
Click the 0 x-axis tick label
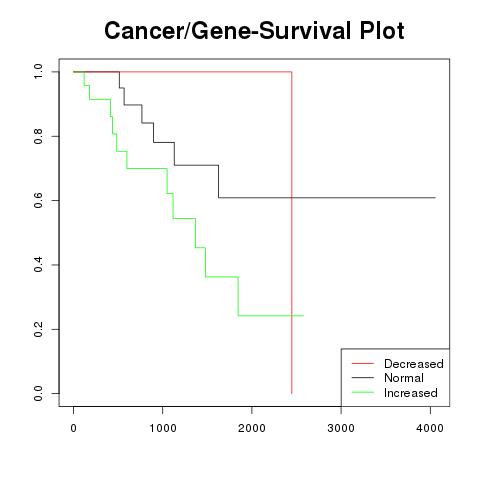click(x=73, y=428)
